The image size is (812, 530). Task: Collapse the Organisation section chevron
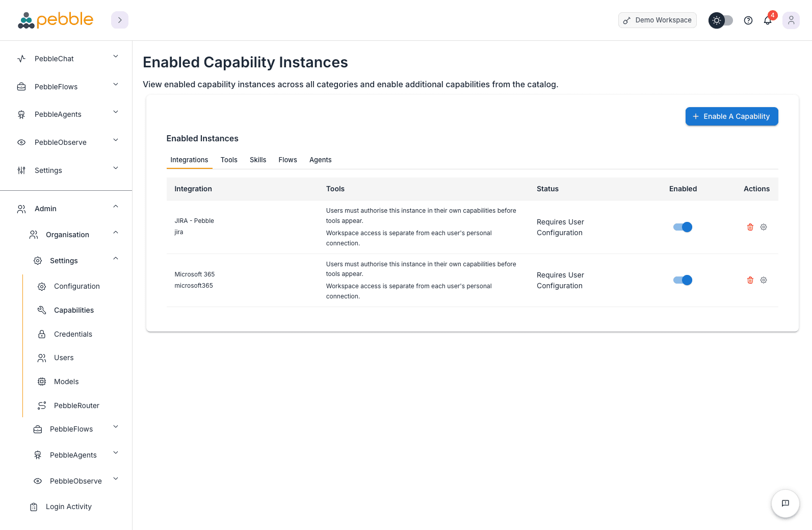coord(116,233)
